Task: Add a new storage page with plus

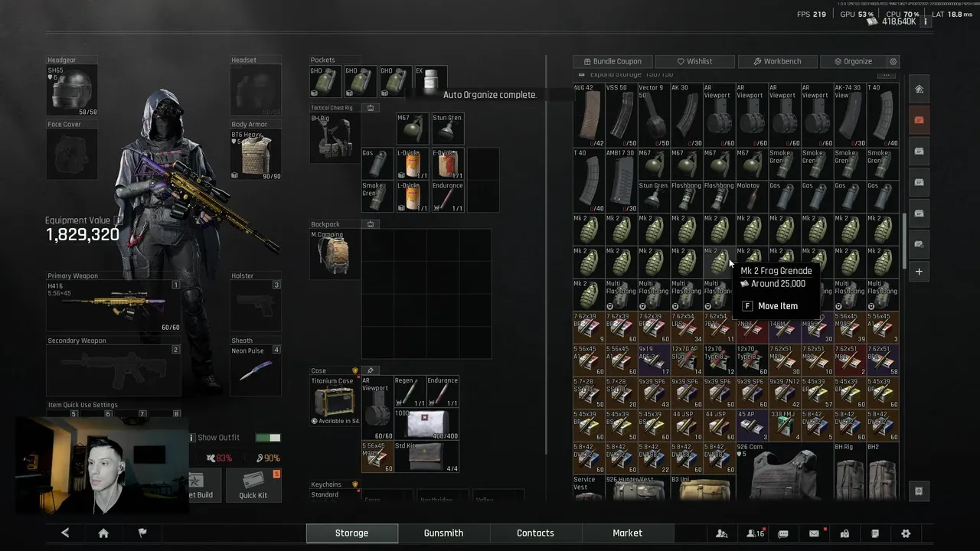Action: [x=919, y=272]
